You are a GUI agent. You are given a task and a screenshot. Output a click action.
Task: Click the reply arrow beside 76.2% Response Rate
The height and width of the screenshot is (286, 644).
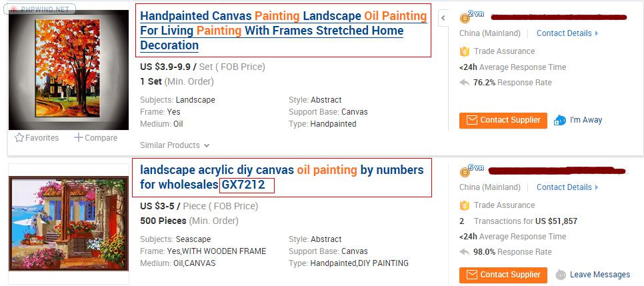(x=465, y=83)
